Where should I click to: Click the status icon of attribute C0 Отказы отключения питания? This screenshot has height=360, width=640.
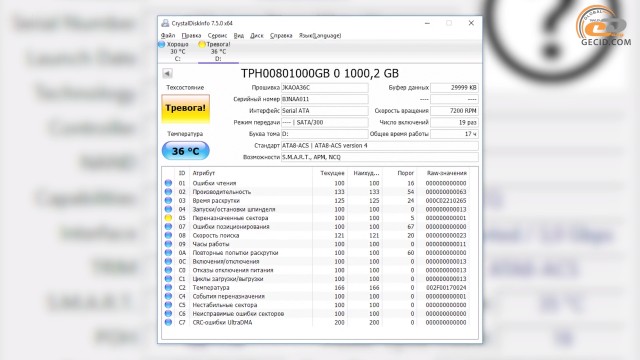tap(168, 270)
